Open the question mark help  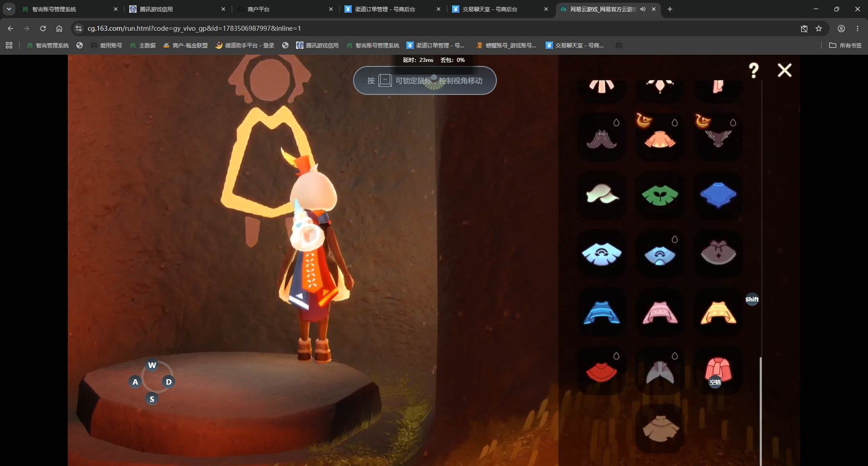(754, 71)
